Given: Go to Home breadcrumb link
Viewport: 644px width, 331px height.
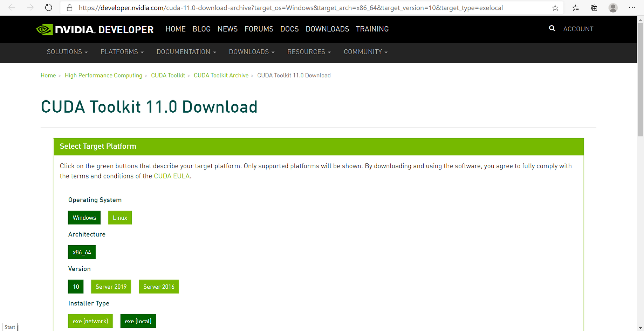Looking at the screenshot, I should (x=48, y=76).
